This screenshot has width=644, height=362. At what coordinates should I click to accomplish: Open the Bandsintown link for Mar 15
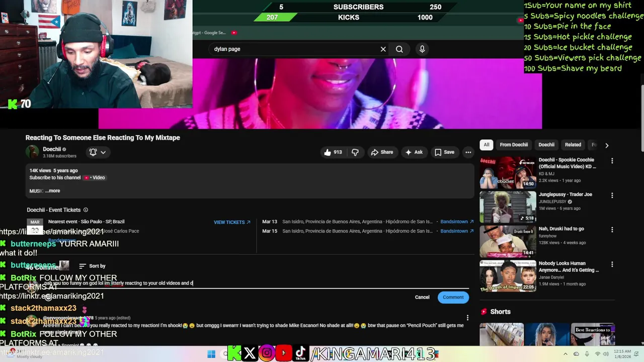pos(457,231)
